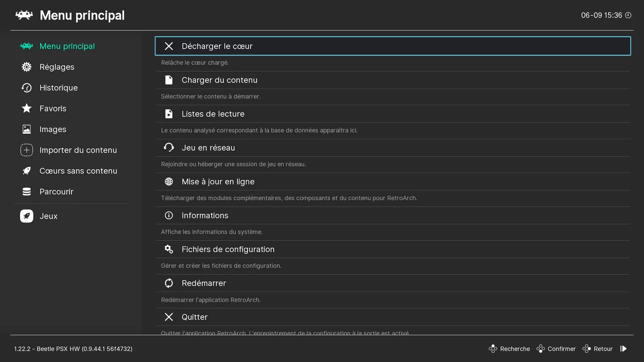Open Informations menu entry
The height and width of the screenshot is (362, 644).
(x=392, y=215)
